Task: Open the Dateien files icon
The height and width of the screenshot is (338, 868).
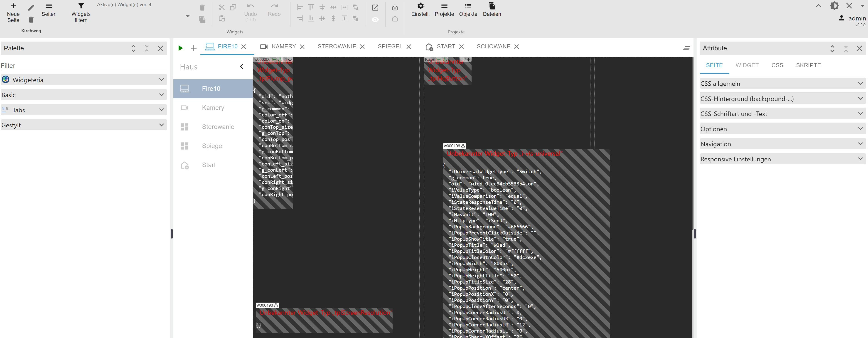Action: (x=492, y=6)
